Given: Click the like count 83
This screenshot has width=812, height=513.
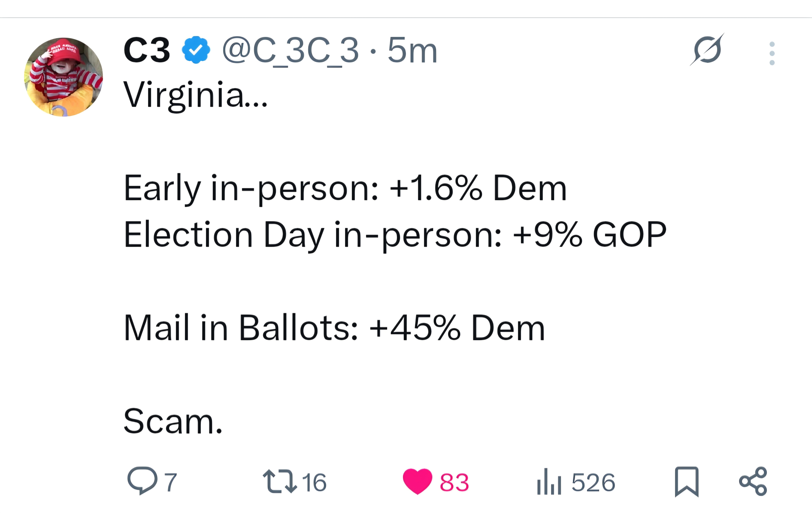Looking at the screenshot, I should [454, 482].
